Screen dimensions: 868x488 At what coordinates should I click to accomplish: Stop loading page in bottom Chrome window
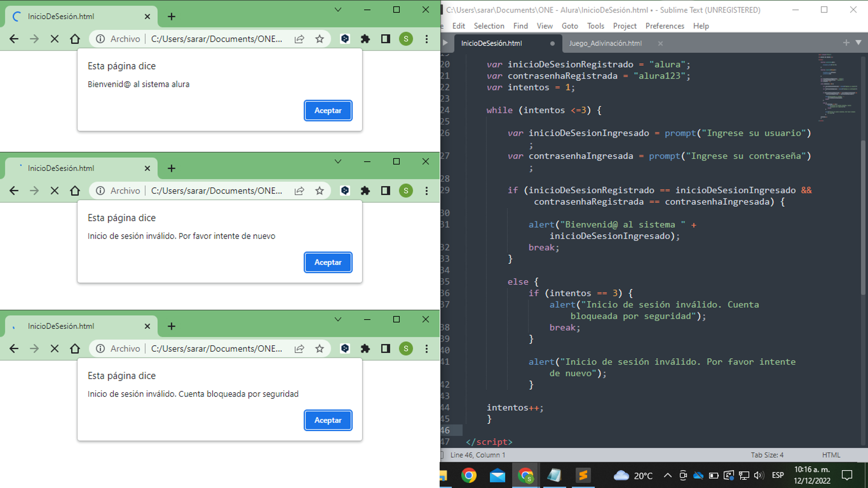[55, 349]
